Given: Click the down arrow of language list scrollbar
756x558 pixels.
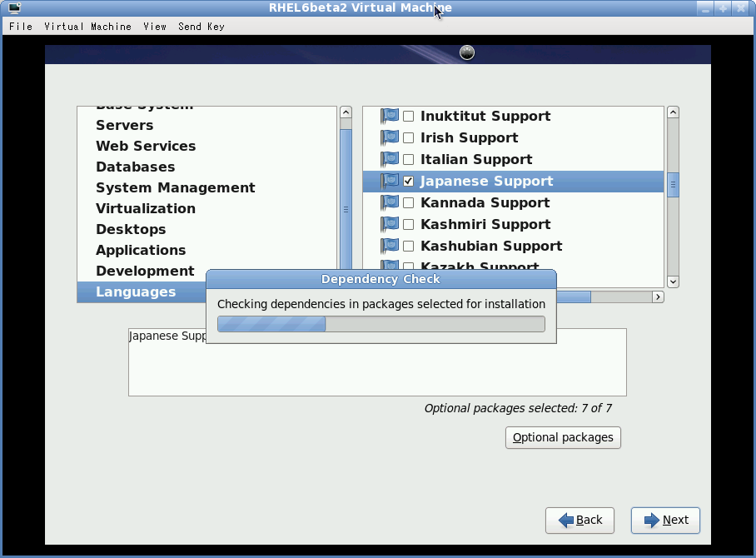Looking at the screenshot, I should (673, 281).
